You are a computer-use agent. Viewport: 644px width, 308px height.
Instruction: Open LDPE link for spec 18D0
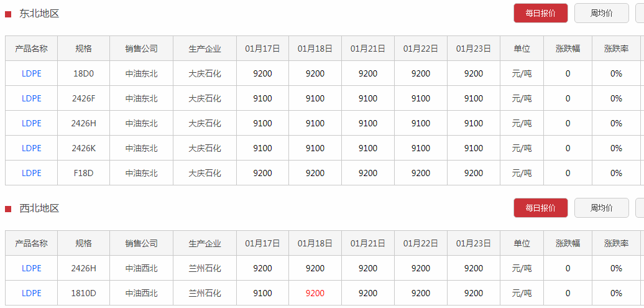32,73
